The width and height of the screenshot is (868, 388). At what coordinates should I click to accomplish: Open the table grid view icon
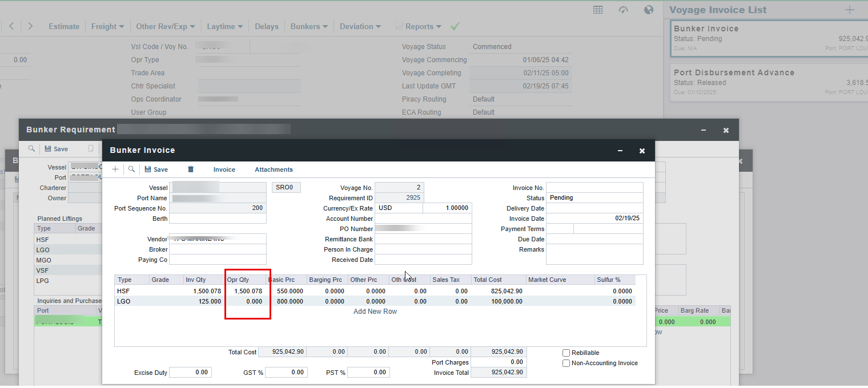[598, 10]
